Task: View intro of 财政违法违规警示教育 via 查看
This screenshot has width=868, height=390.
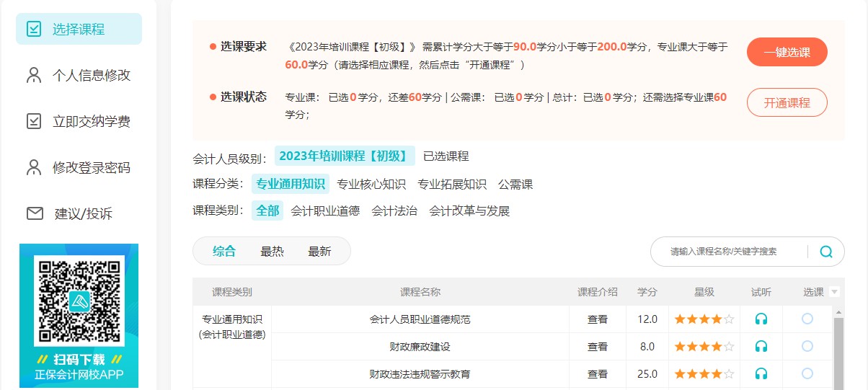Action: pos(598,373)
